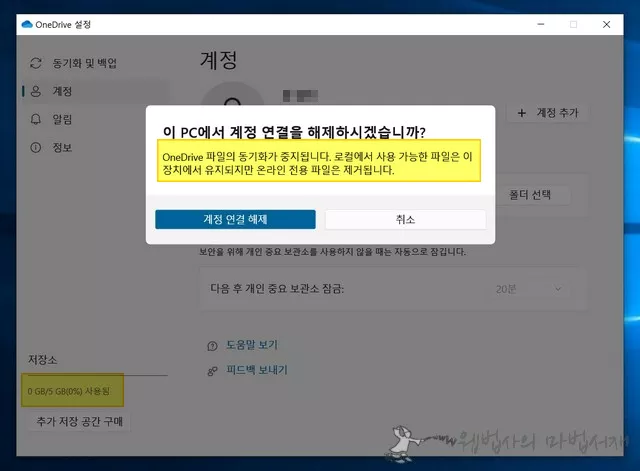Screen dimensions: 640x471
Task: Click the dialog title about 계정 연결 해제
Action: [x=294, y=132]
